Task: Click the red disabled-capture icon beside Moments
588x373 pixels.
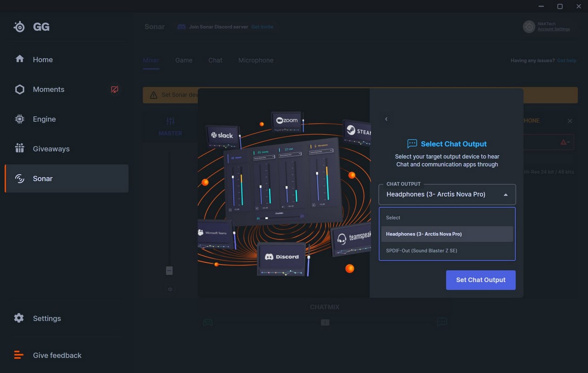Action: tap(114, 89)
